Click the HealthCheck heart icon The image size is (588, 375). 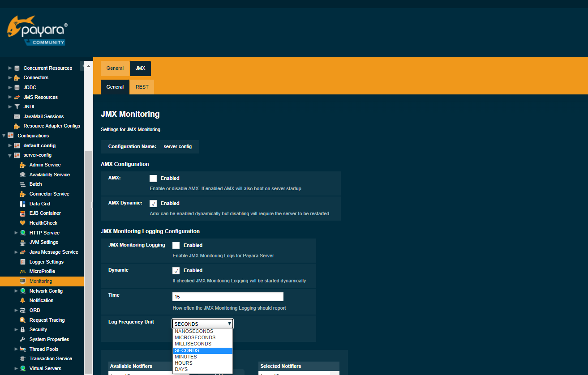pyautogui.click(x=23, y=223)
